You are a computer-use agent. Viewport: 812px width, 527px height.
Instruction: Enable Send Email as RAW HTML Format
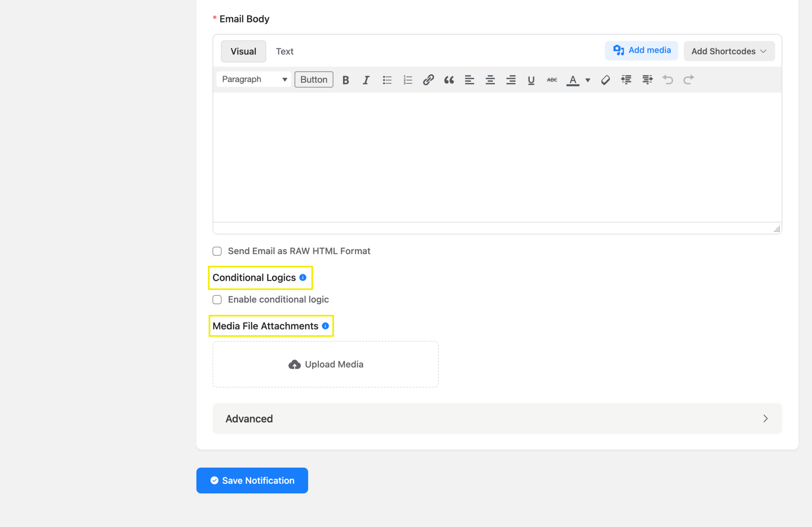tap(217, 251)
